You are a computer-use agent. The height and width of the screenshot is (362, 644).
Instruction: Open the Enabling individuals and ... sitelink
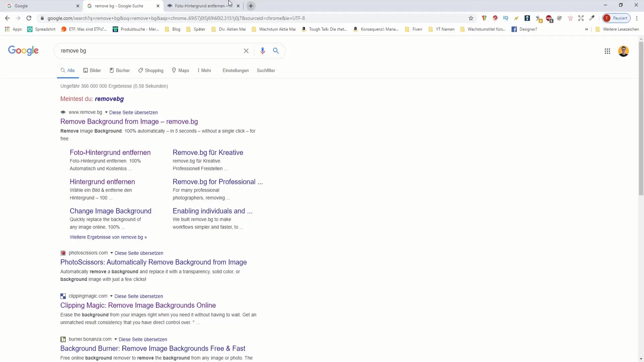[x=212, y=211]
